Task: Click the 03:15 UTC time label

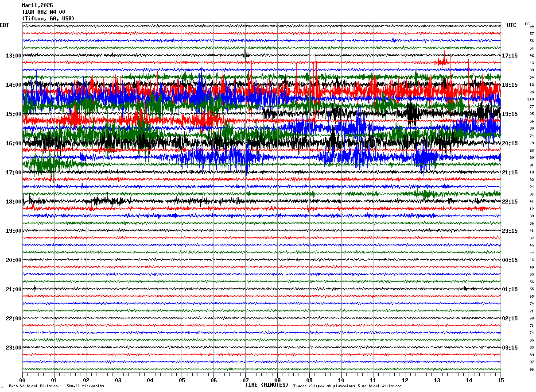Action: [x=510, y=348]
